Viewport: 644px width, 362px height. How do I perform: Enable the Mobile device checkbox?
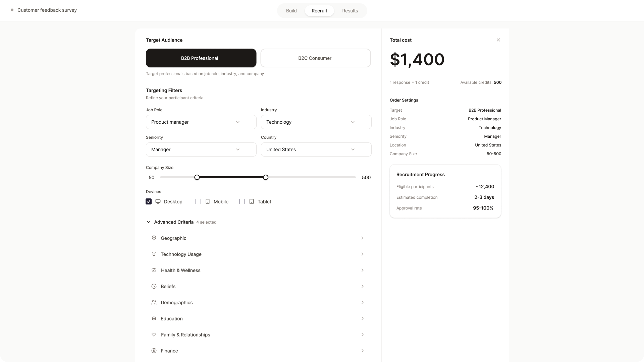coord(198,201)
